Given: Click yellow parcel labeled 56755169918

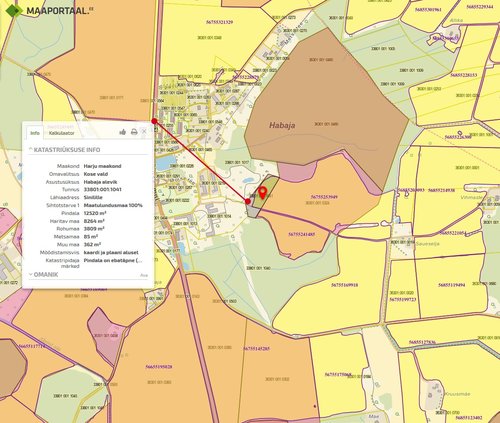Looking at the screenshot, I should click(344, 285).
